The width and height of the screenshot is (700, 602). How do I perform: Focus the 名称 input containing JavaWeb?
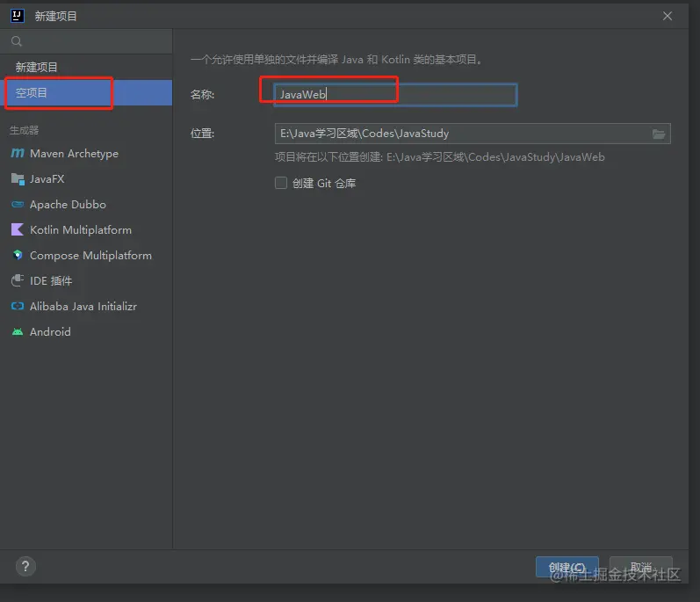pos(395,95)
